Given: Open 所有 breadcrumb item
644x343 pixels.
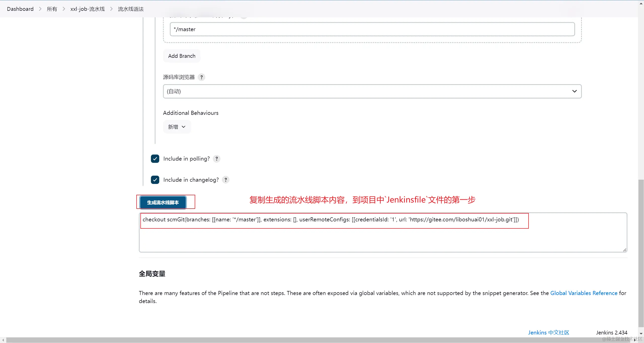Looking at the screenshot, I should [52, 9].
